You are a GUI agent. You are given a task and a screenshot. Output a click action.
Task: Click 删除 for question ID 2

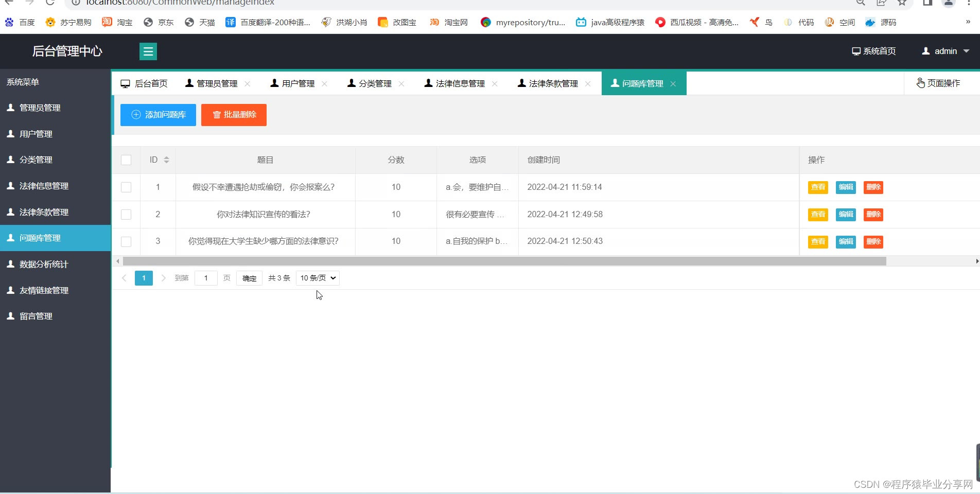[873, 215]
